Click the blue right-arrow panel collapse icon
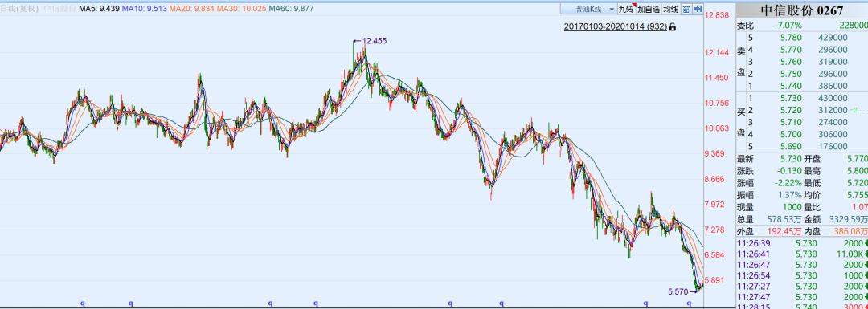Viewport: 868px width, 309px height. (x=698, y=9)
